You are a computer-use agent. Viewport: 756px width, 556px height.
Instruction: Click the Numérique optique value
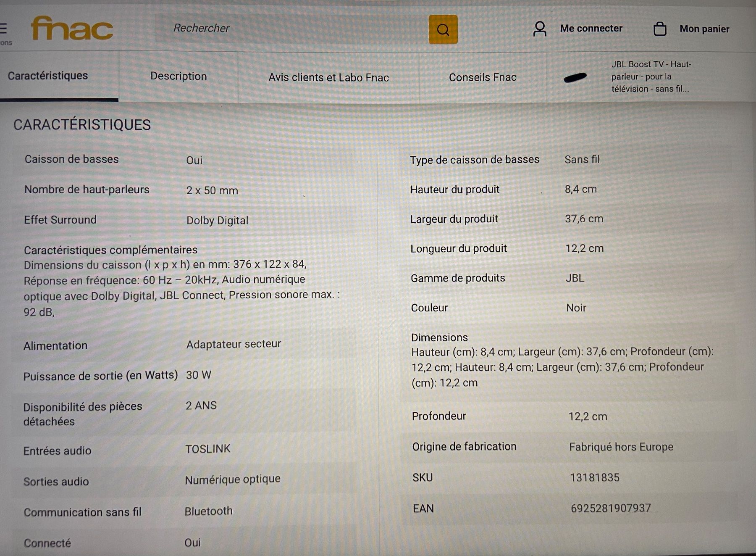(x=233, y=480)
